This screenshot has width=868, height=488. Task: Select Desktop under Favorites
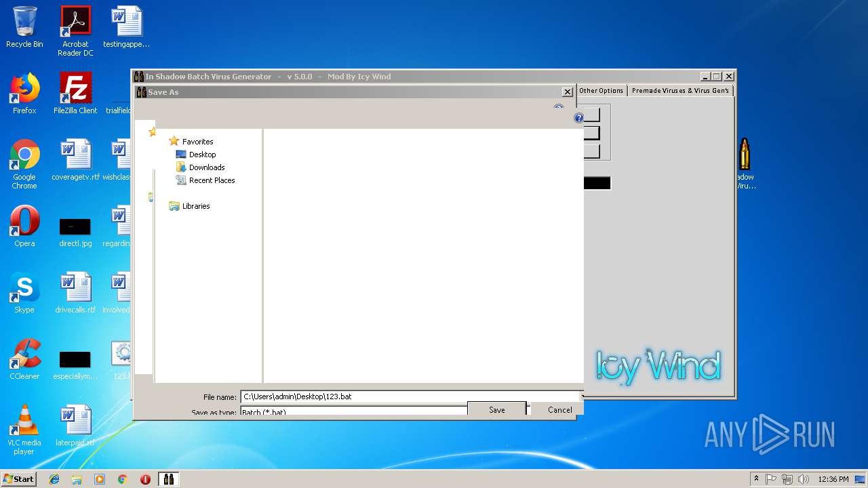(202, 155)
